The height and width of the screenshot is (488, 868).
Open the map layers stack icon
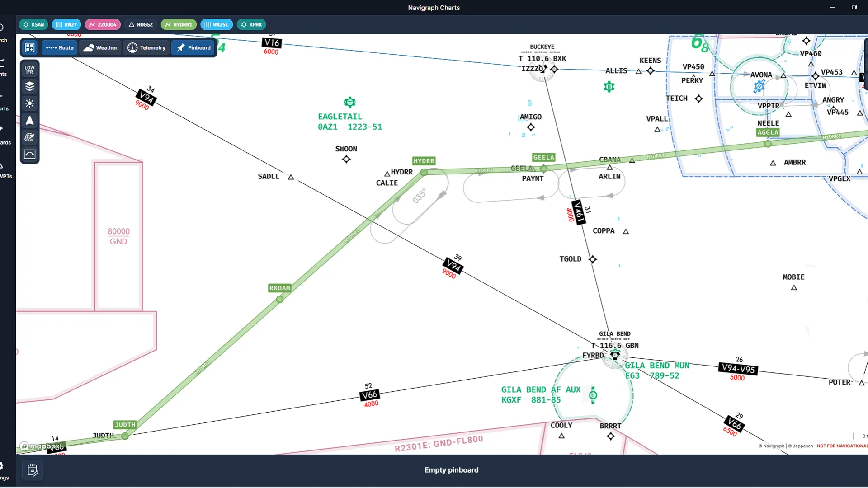[30, 86]
